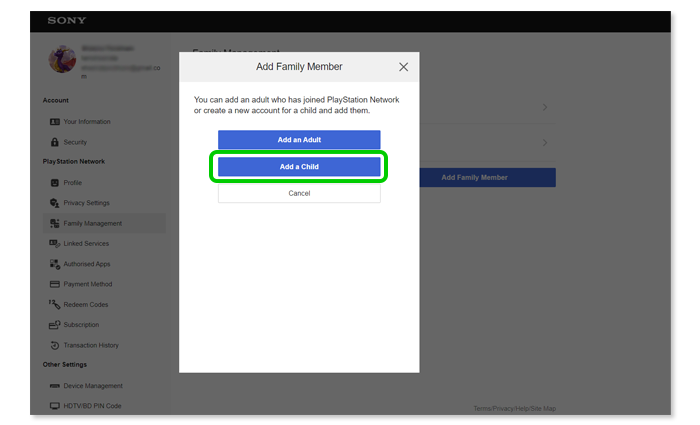
Task: Cancel the Add Family Member dialog
Action: [x=299, y=193]
